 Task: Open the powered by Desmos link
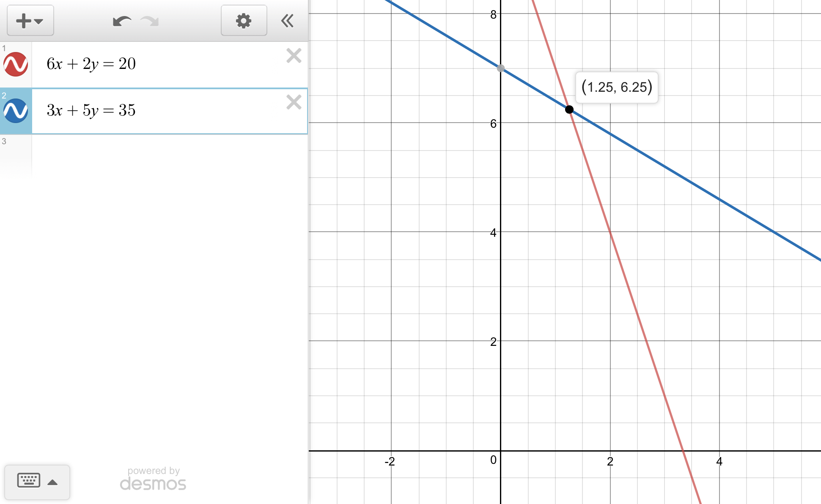153,479
